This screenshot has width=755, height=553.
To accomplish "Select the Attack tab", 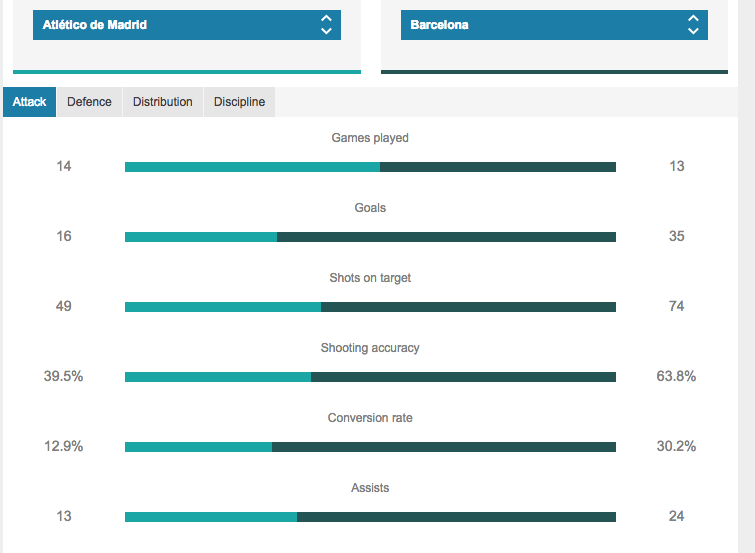I will pos(29,102).
